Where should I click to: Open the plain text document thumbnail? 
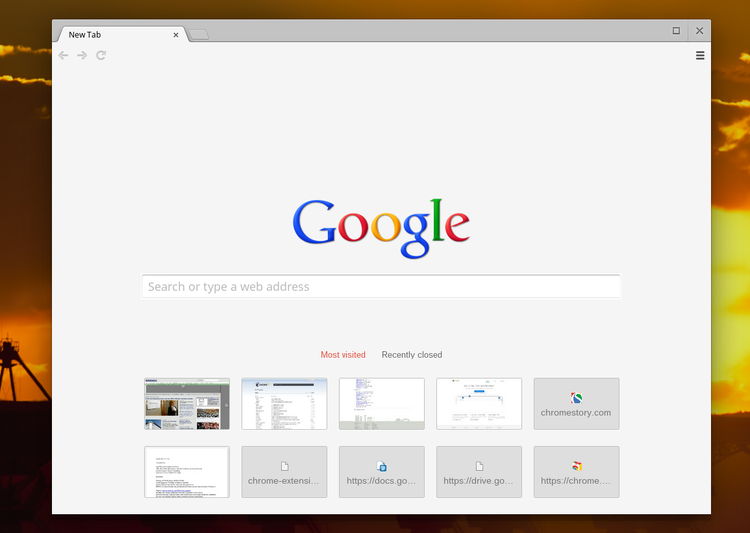pos(187,472)
